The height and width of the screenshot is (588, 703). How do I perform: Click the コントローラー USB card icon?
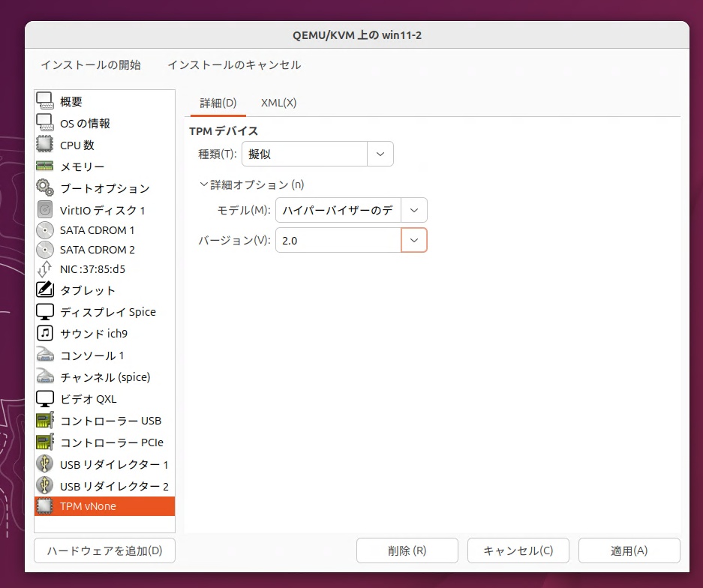point(45,421)
